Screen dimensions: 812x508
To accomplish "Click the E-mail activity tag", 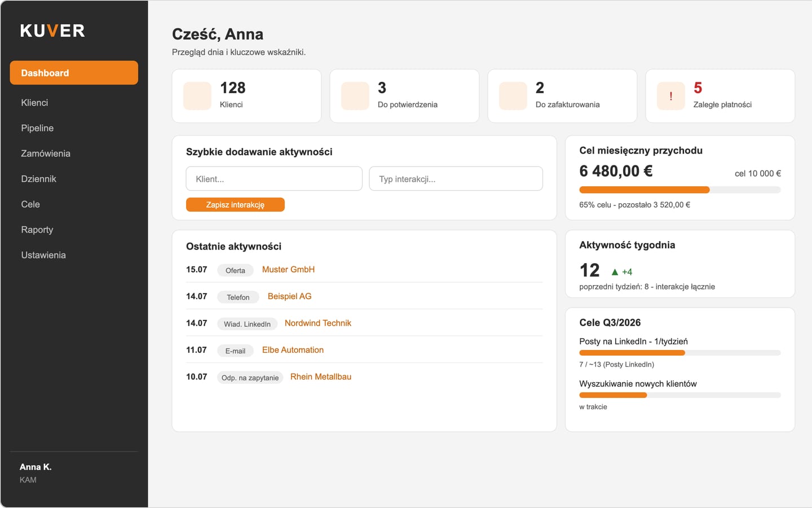I will coord(235,351).
